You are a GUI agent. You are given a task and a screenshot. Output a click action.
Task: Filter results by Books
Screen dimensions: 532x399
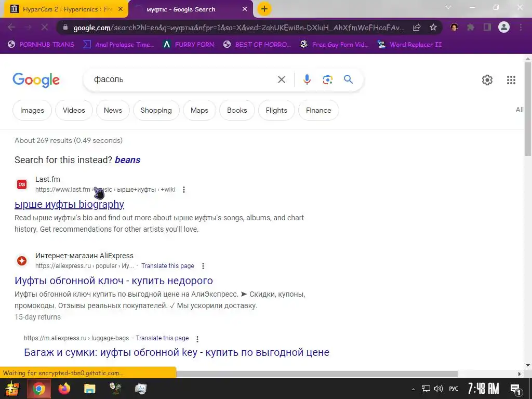pyautogui.click(x=237, y=110)
